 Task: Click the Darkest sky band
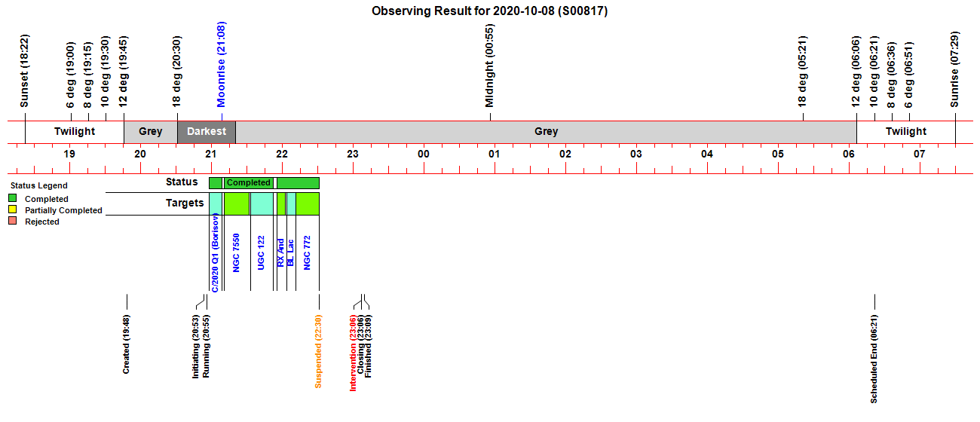pos(207,132)
